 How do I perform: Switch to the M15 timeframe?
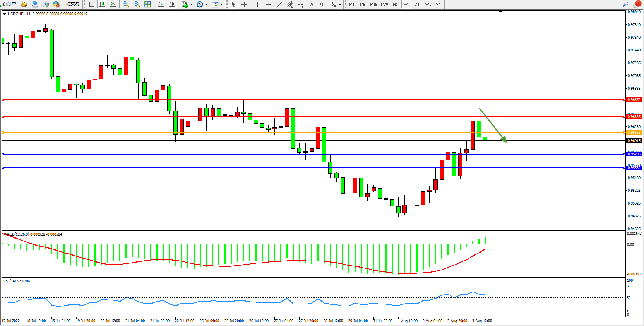(373, 4)
